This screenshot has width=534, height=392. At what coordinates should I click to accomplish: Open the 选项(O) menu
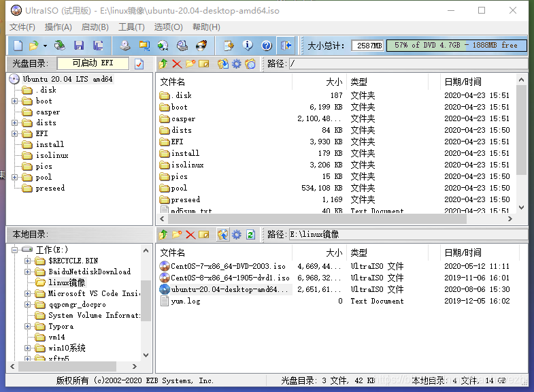coord(168,27)
